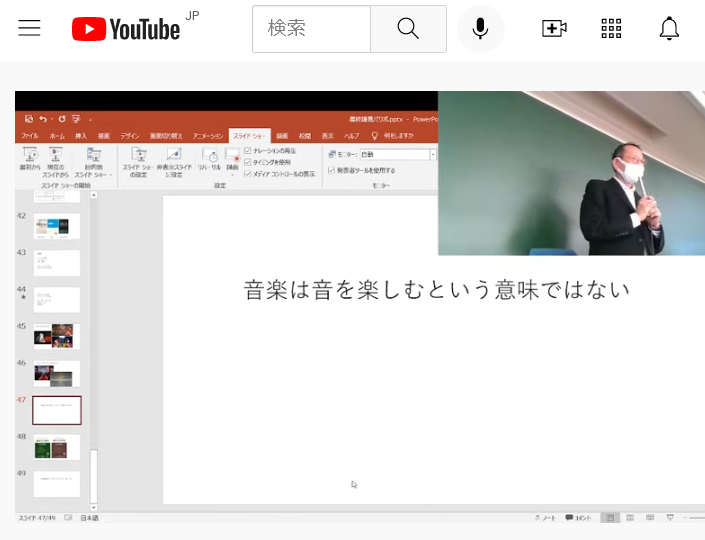The image size is (705, 540).
Task: Open the notifications bell
Action: (669, 29)
